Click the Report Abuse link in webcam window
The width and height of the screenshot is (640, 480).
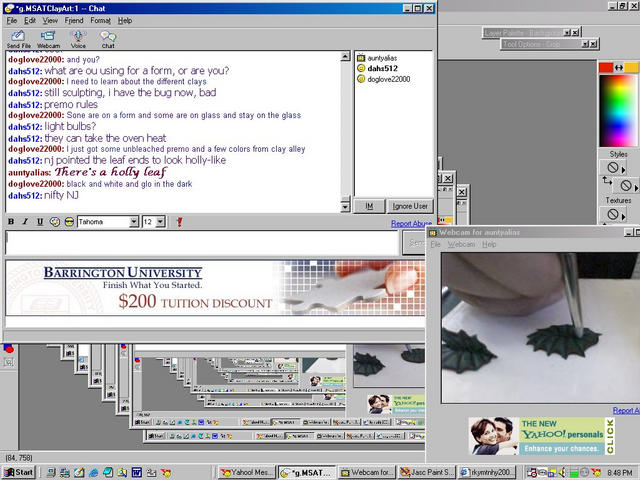pyautogui.click(x=626, y=411)
